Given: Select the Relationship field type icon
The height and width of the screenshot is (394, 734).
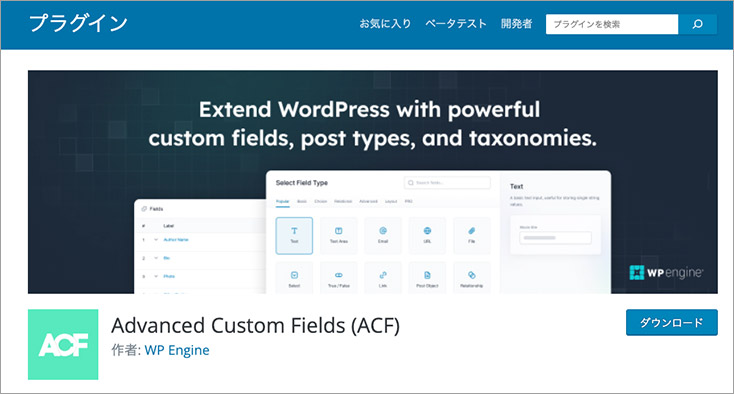Looking at the screenshot, I should 471,278.
